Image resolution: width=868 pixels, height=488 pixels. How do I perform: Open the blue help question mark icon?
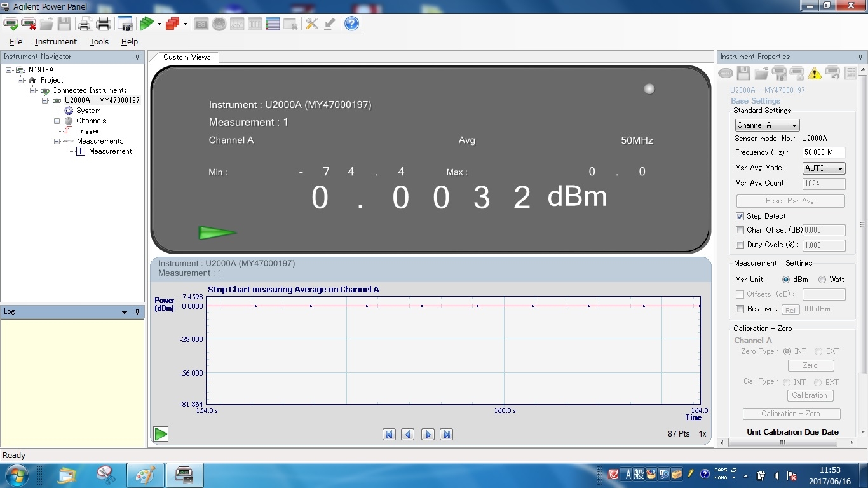coord(351,24)
